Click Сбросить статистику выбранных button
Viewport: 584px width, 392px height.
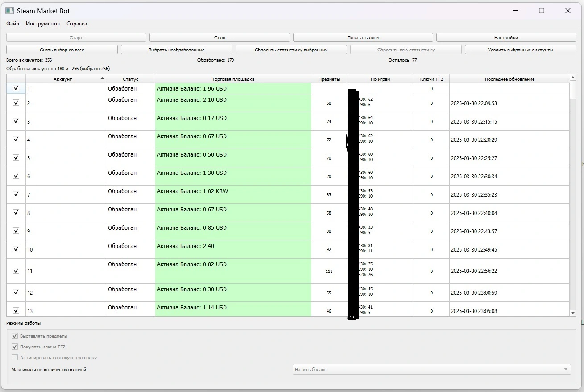pos(291,50)
